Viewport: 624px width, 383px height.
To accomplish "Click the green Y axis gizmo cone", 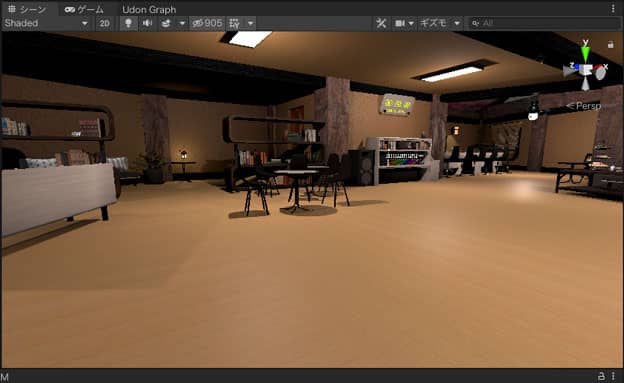I will (x=585, y=54).
